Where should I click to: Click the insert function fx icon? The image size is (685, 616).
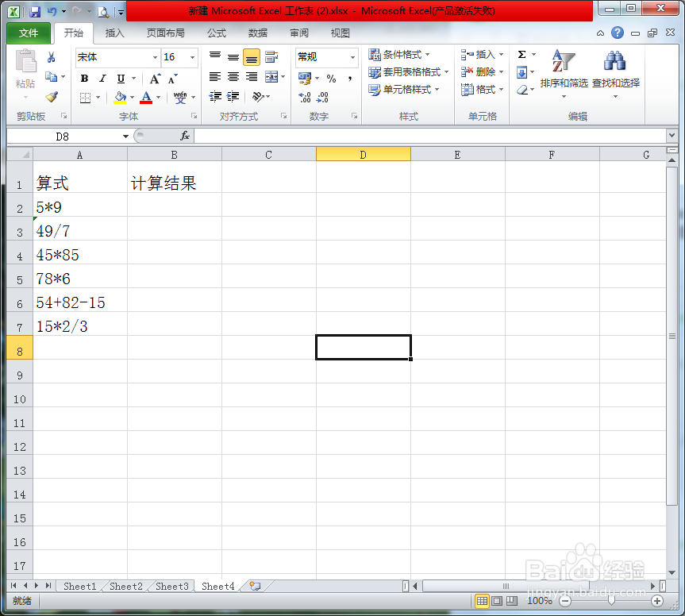(x=185, y=137)
